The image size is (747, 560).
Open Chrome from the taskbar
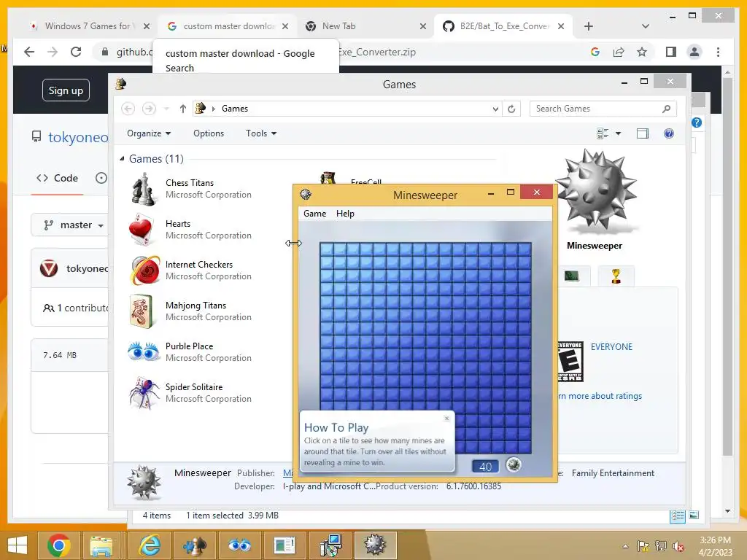pyautogui.click(x=58, y=545)
